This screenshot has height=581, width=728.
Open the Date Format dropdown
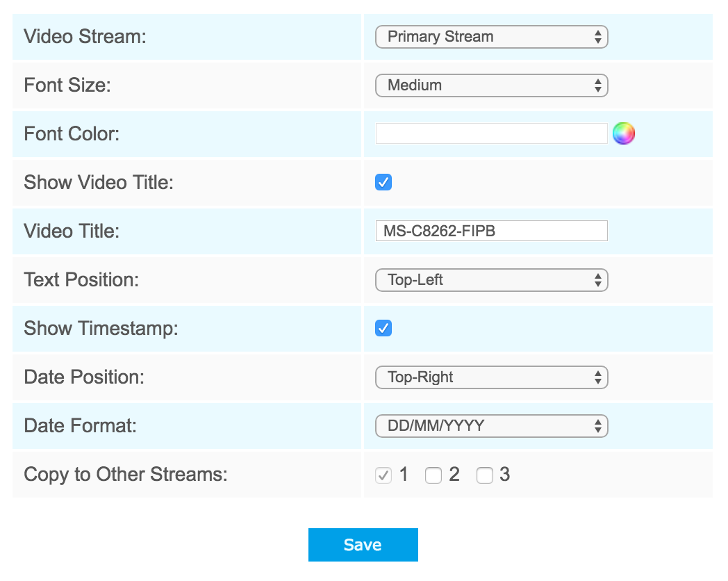(491, 425)
